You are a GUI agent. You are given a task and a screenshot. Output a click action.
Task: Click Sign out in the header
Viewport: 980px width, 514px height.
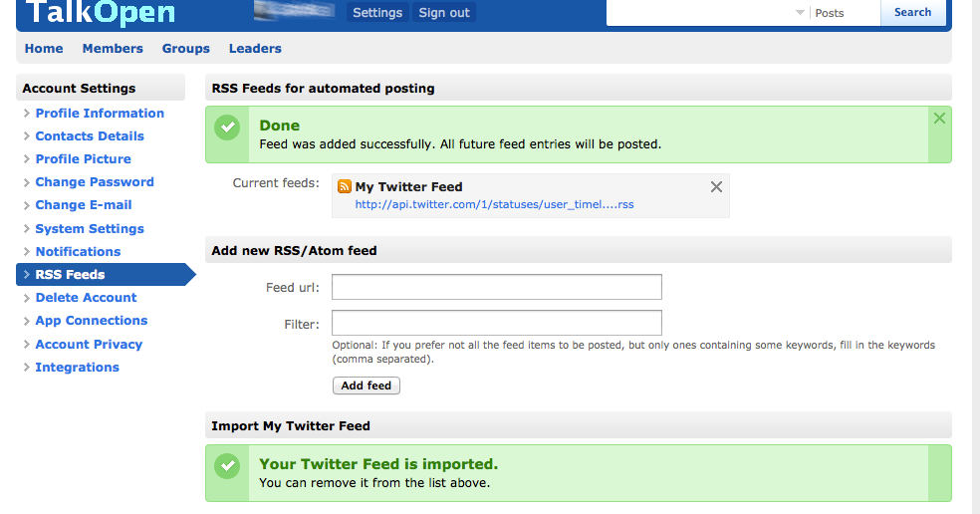pos(444,13)
